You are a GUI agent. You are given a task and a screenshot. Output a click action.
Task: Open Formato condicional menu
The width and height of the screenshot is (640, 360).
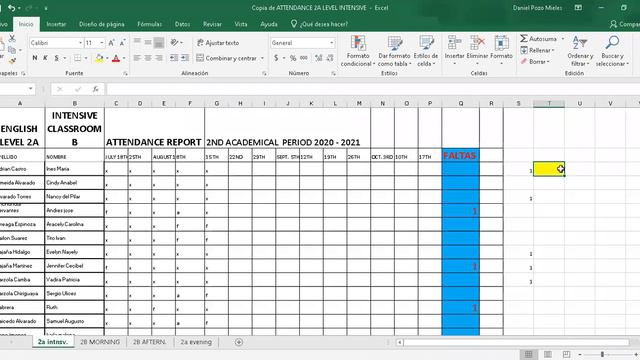click(x=358, y=51)
